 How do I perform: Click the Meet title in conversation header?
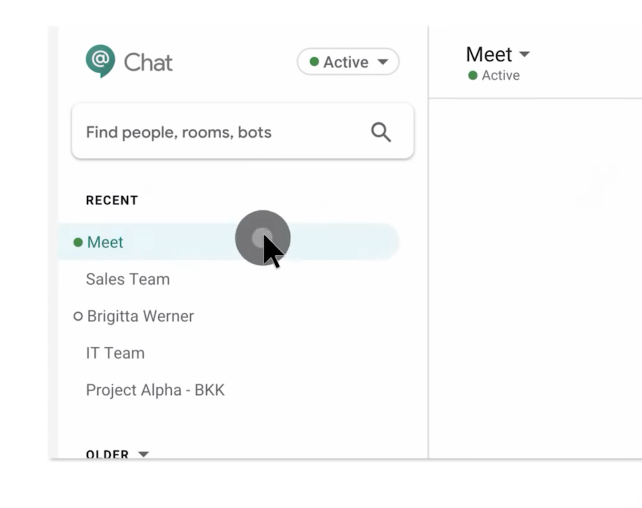489,54
